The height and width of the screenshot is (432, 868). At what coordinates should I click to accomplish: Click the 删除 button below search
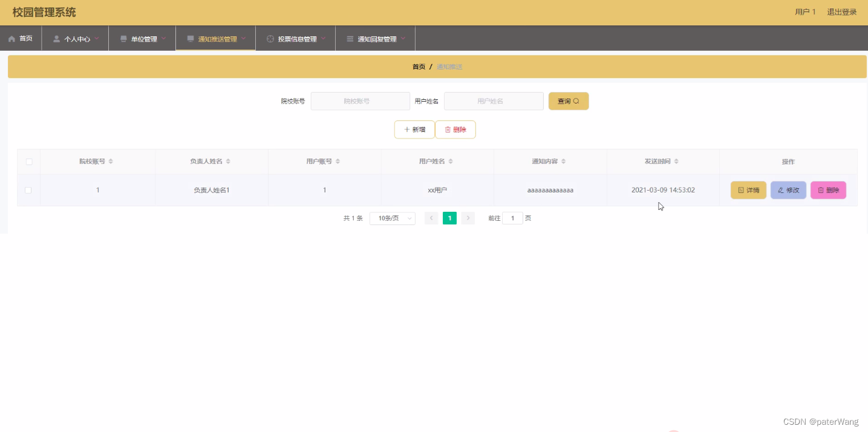click(x=455, y=129)
